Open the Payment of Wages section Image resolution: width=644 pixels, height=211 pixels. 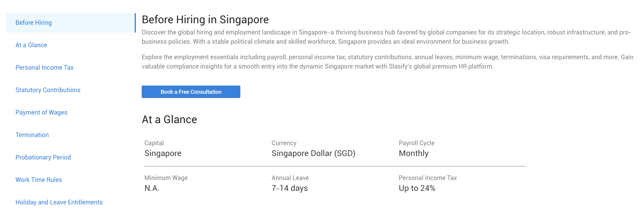[41, 113]
